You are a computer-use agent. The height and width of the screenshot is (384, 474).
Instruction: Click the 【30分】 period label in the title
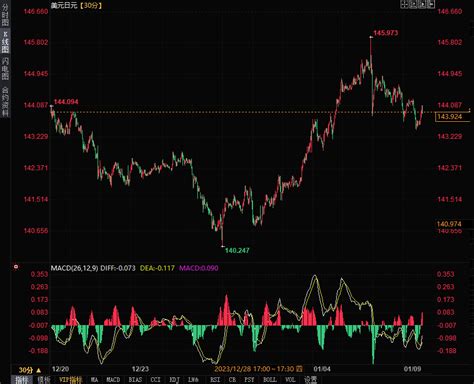click(x=91, y=5)
